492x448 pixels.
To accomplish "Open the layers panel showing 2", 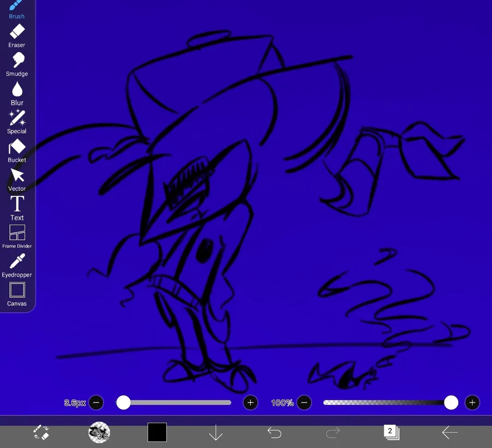I will tap(391, 432).
